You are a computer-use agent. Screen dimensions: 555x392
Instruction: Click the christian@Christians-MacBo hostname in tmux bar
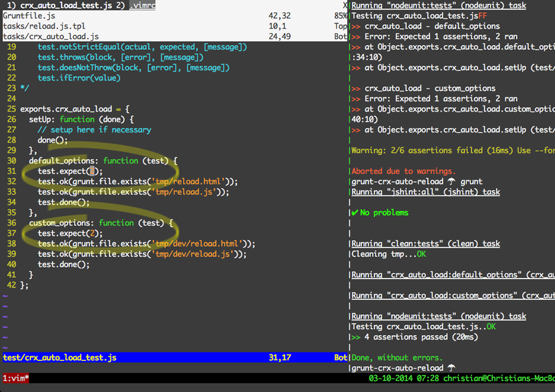[499, 378]
